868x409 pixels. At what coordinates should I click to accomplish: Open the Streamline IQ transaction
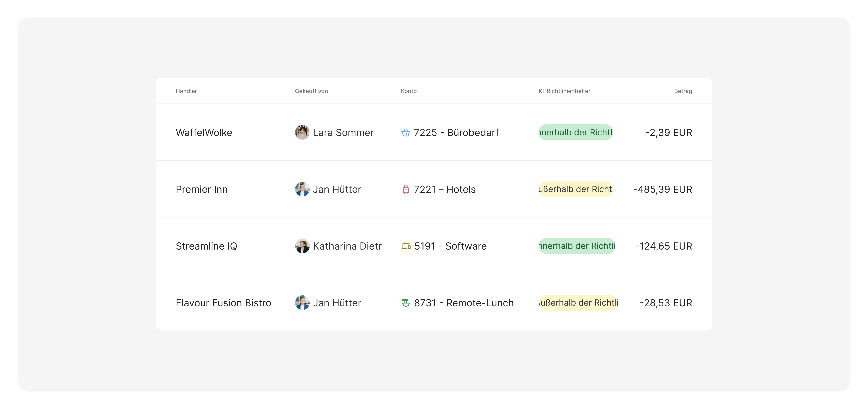(206, 246)
